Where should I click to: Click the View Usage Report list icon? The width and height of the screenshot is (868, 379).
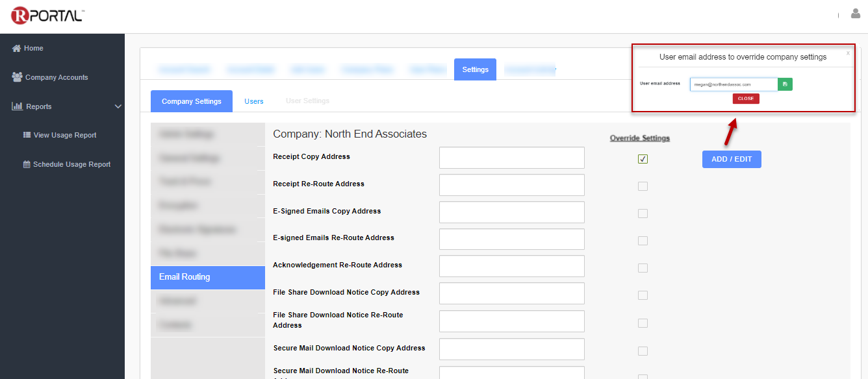tap(27, 135)
